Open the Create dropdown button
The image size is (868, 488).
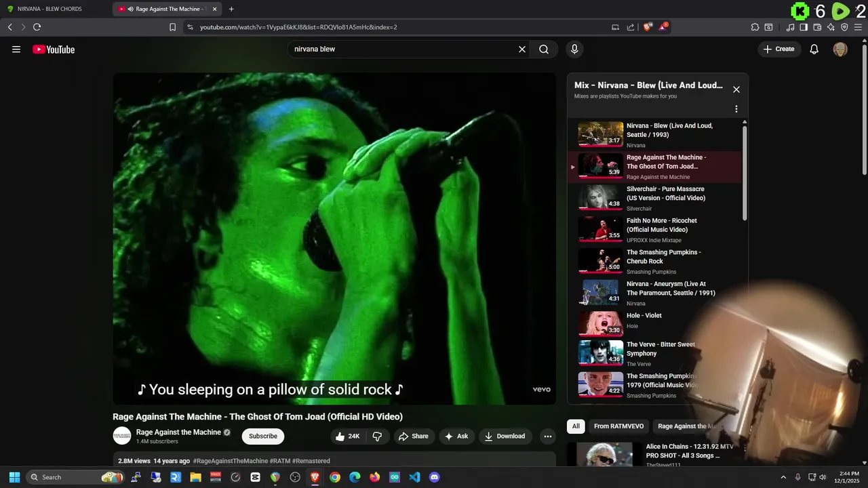779,49
